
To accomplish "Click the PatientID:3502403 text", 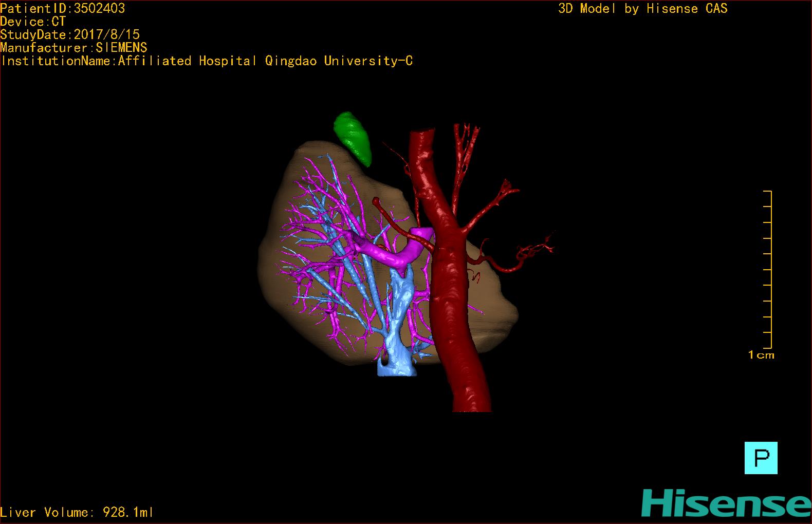I will [63, 8].
